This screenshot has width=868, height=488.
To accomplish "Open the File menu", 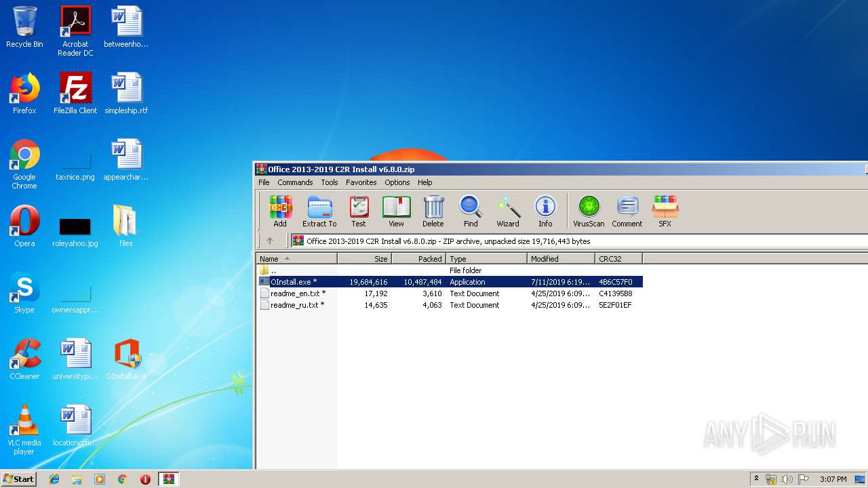I will tap(264, 182).
